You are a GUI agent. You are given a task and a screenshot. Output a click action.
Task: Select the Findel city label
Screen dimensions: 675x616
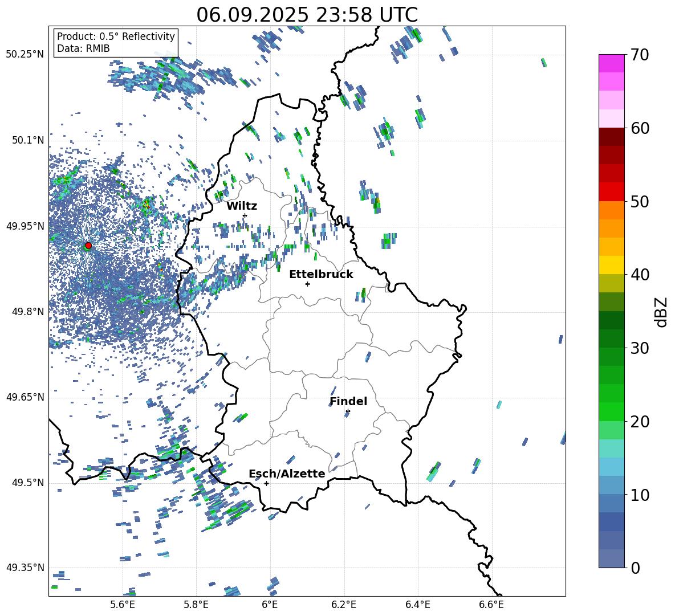[348, 401]
